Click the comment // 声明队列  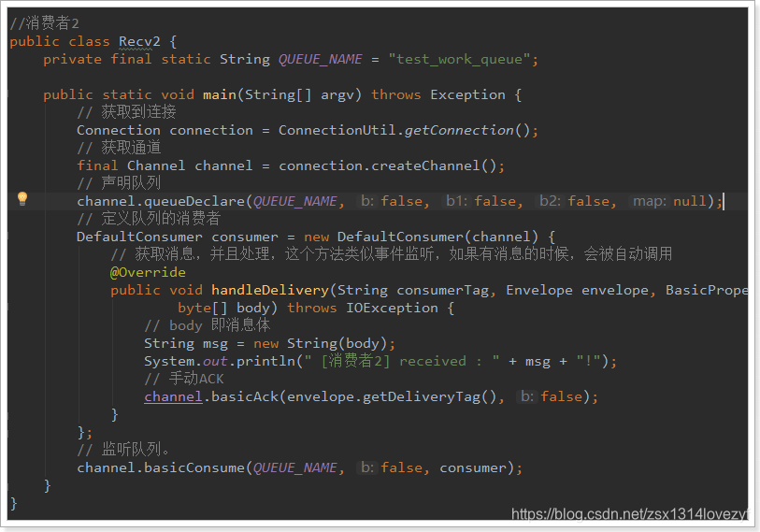119,183
